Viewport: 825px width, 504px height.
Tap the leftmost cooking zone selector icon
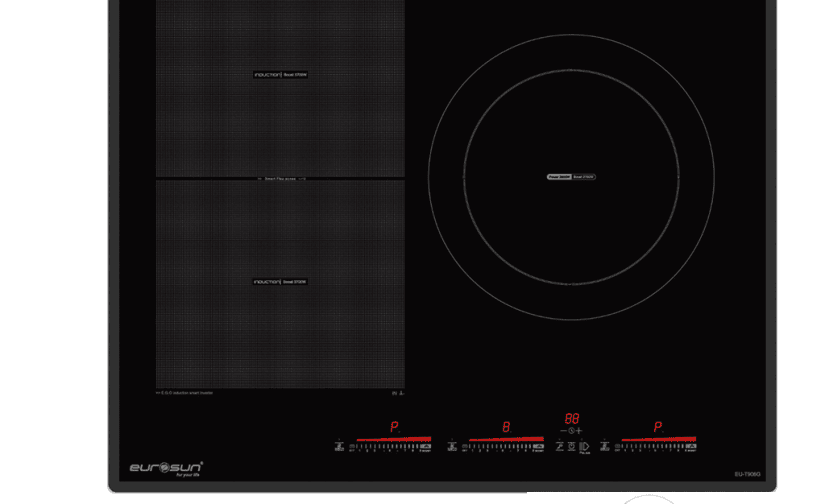(x=339, y=447)
